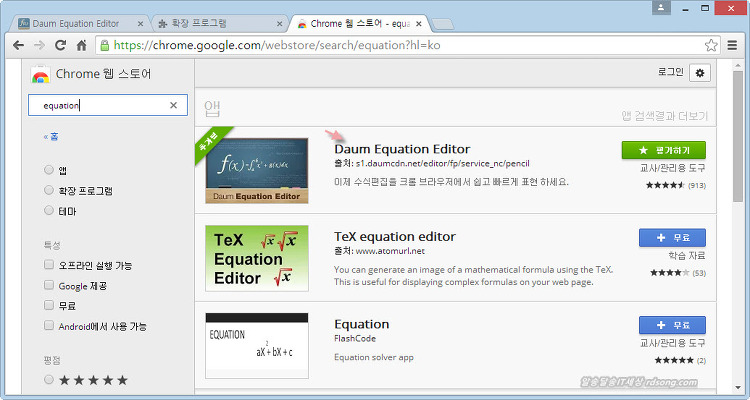
Task: Click the Chrome Web Store logo
Action: tap(41, 74)
